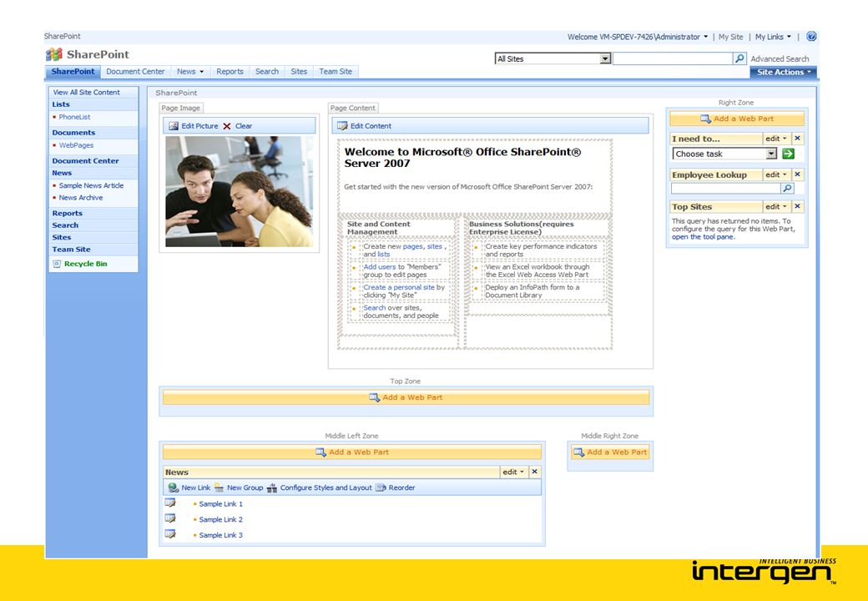Click the Edit Picture icon

[174, 125]
